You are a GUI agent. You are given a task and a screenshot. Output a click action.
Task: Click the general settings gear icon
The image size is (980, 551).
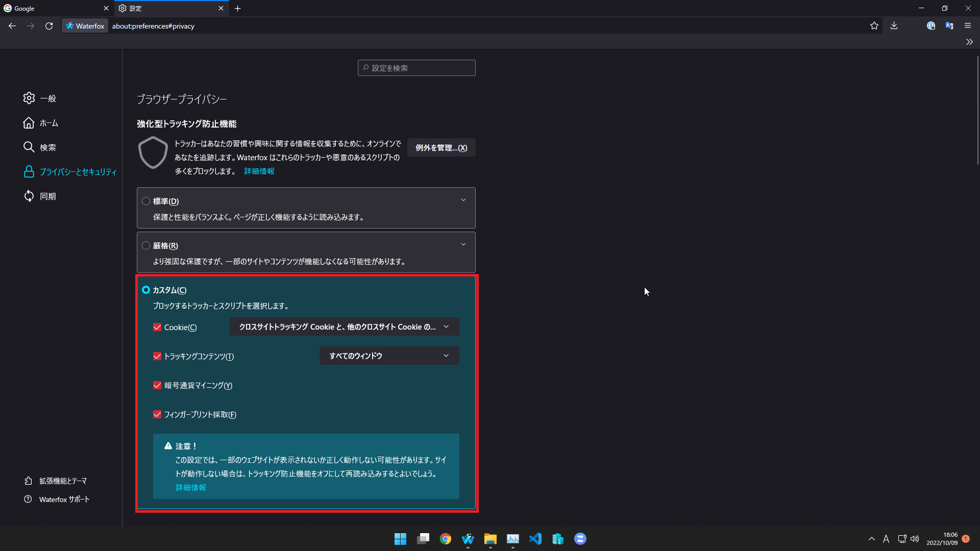pyautogui.click(x=29, y=98)
